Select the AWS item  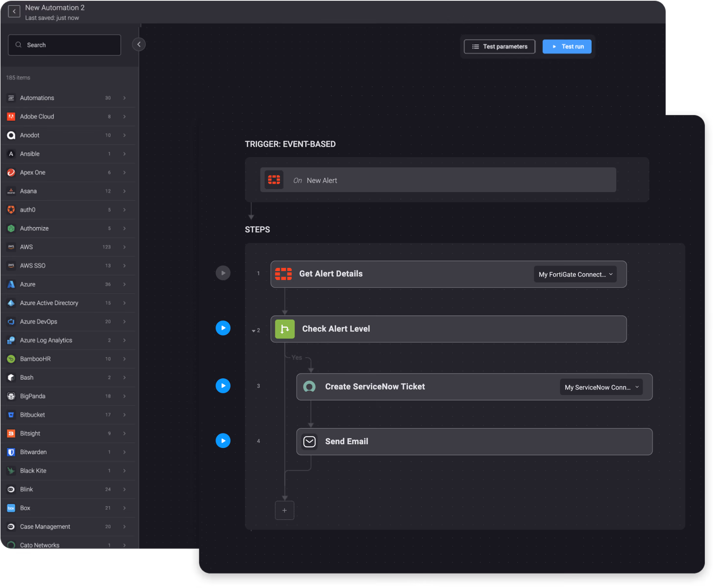pyautogui.click(x=68, y=247)
